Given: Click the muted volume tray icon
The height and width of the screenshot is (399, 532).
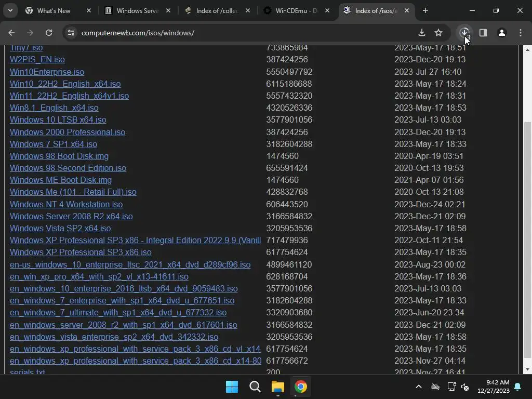Looking at the screenshot, I should point(465,387).
